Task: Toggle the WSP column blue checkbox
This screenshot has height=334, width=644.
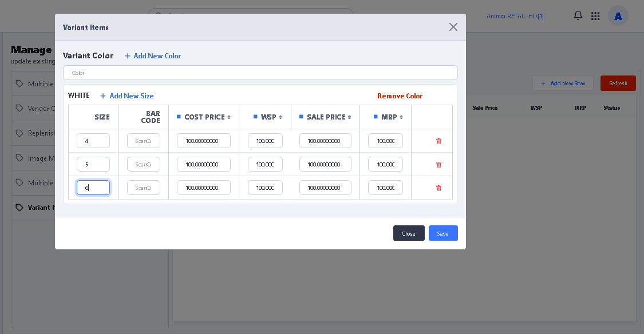Action: tap(255, 117)
